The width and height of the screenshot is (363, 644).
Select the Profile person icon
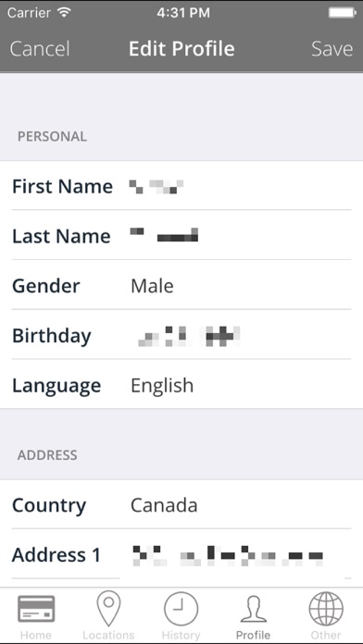(x=253, y=609)
